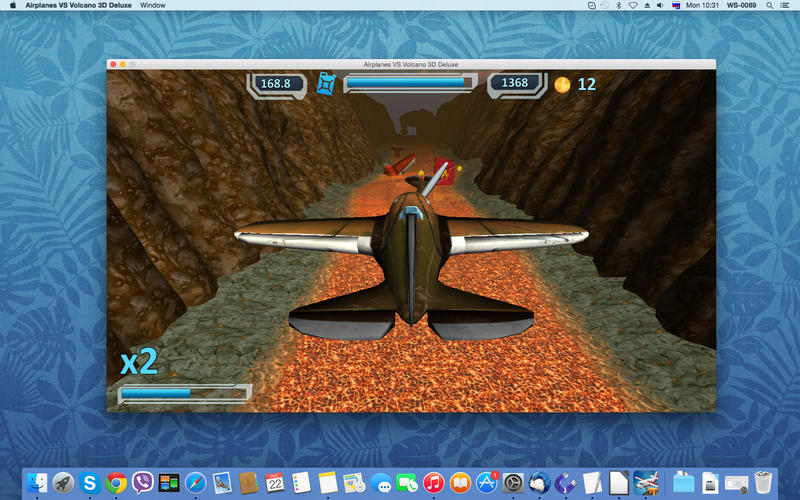Minimize the game window
The height and width of the screenshot is (500, 800).
(x=123, y=64)
